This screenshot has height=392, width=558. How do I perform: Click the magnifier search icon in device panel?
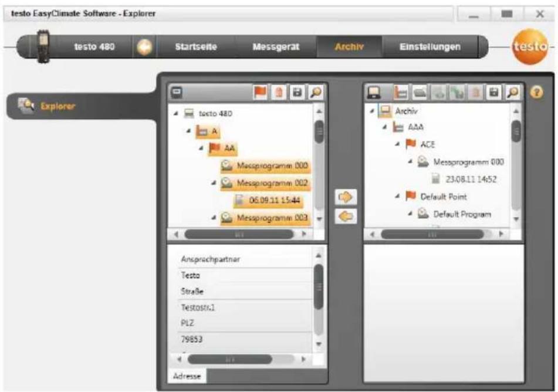(316, 93)
